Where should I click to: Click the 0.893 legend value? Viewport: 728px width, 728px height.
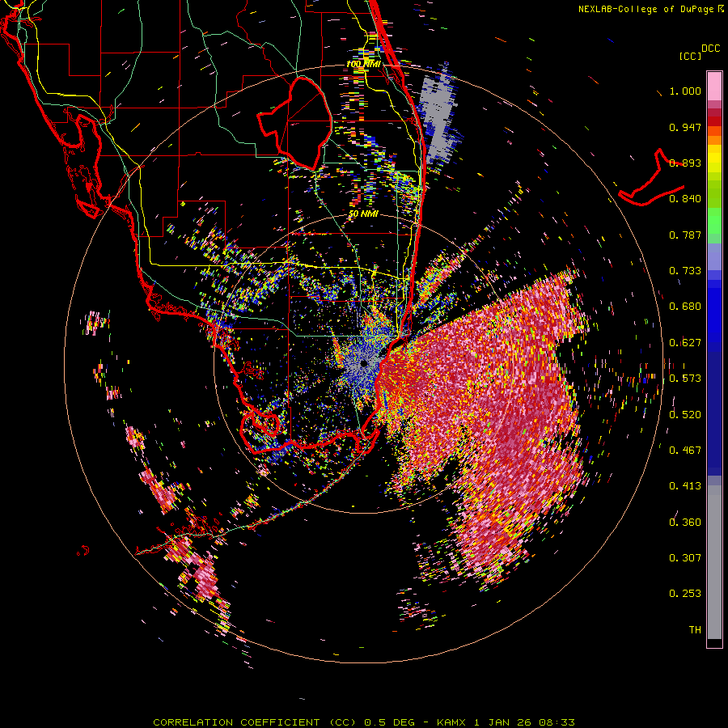click(x=685, y=163)
